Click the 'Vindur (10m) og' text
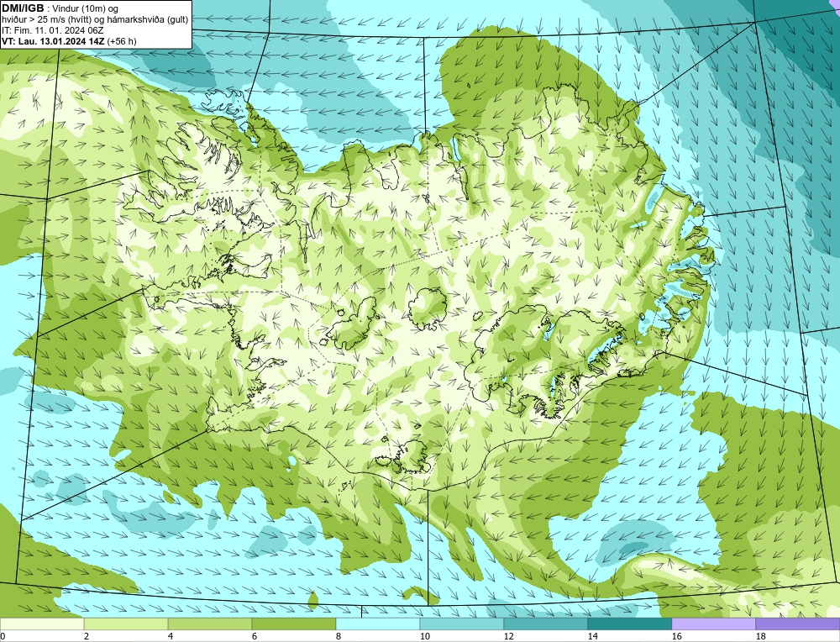Screen dimensions: 840x642 (87, 9)
